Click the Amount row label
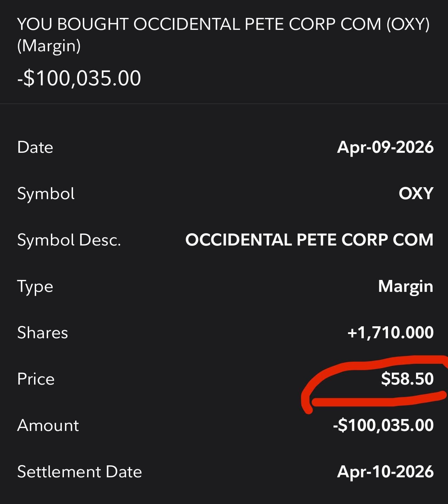 [x=48, y=425]
